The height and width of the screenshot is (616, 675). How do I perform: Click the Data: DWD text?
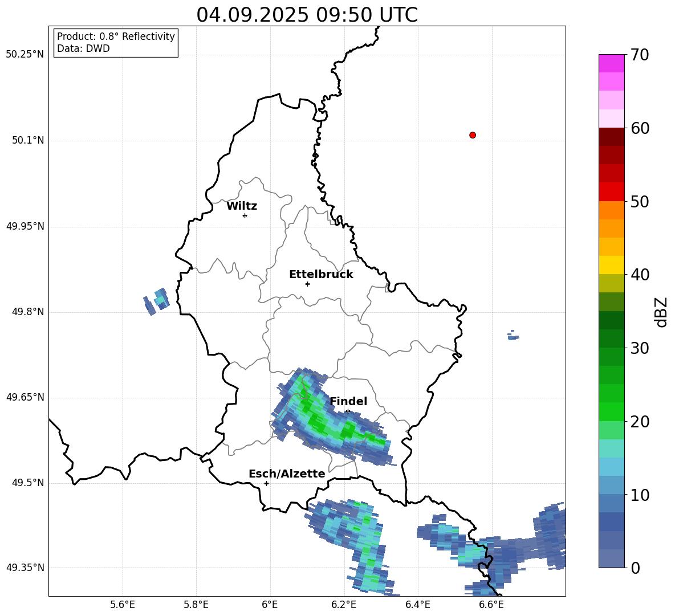point(83,48)
